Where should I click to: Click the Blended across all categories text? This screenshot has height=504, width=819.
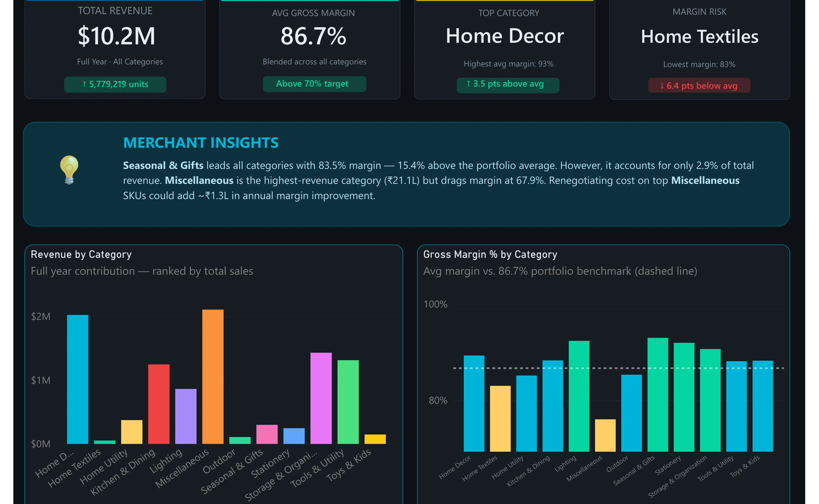click(x=314, y=62)
